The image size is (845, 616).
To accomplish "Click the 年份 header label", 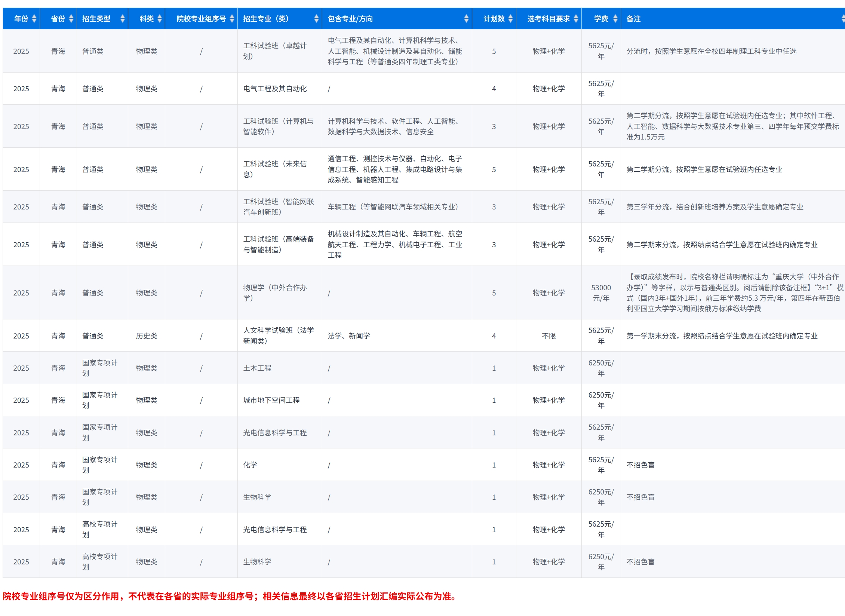I will click(21, 19).
